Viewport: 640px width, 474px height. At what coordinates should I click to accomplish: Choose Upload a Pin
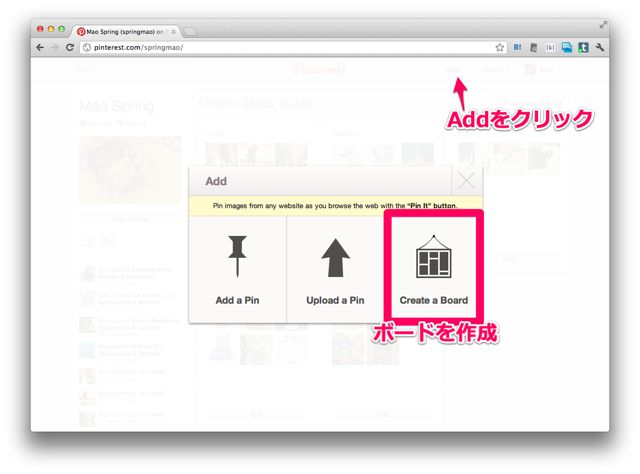335,269
